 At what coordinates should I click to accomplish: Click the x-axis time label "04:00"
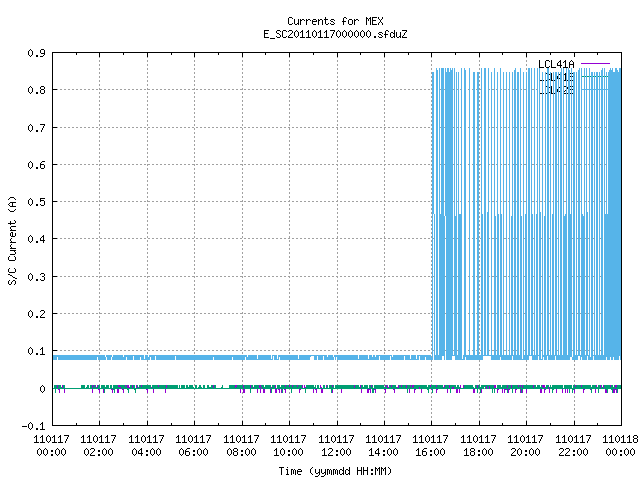[x=147, y=452]
